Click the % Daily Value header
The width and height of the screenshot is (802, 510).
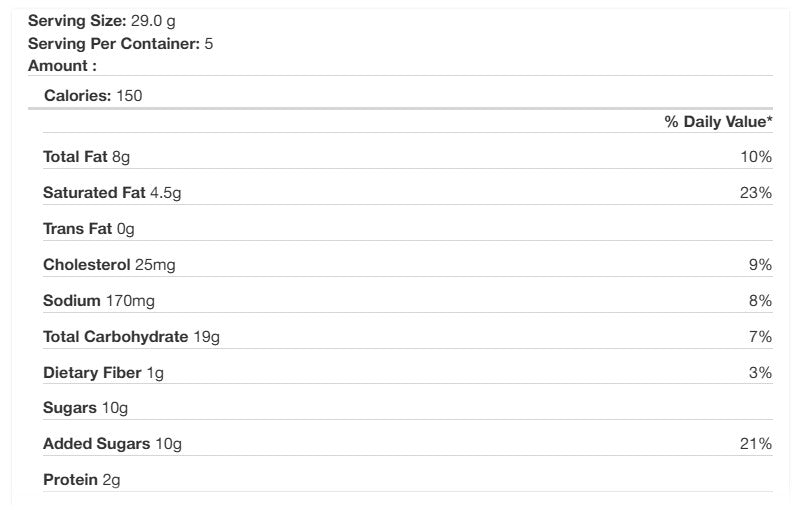click(718, 121)
